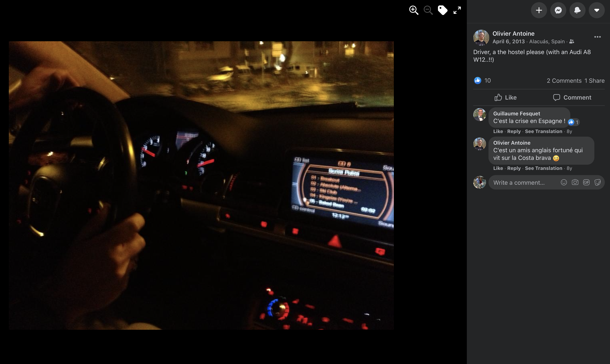Show the 2 Comments

[564, 81]
